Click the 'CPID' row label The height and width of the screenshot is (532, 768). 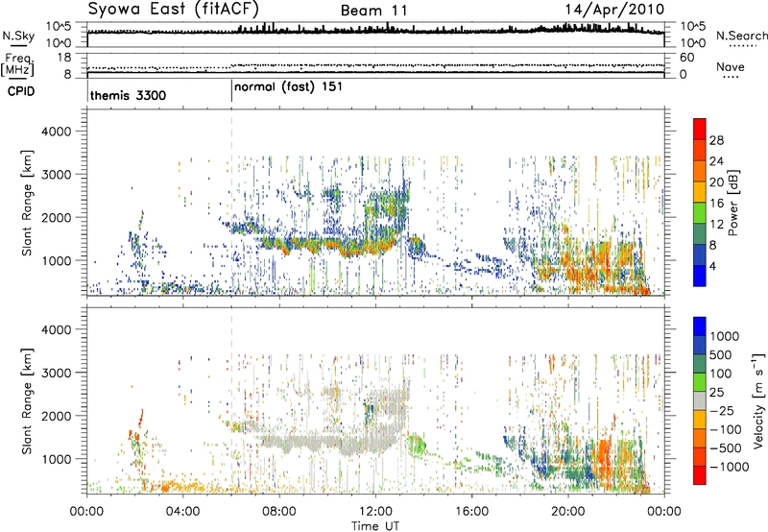point(21,91)
